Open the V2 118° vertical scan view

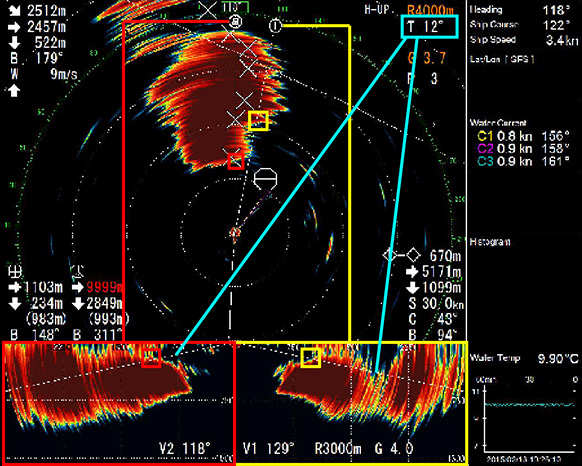point(185,449)
